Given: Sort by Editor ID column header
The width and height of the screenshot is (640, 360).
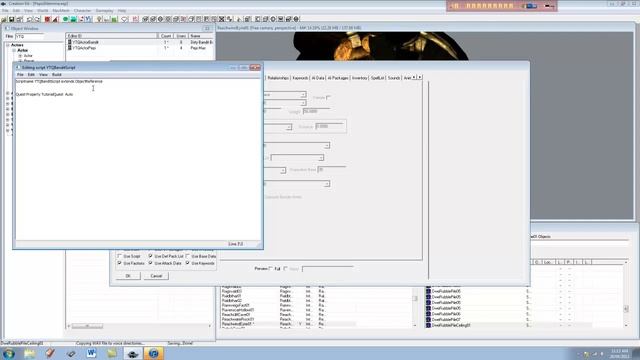Looking at the screenshot, I should pyautogui.click(x=111, y=36).
